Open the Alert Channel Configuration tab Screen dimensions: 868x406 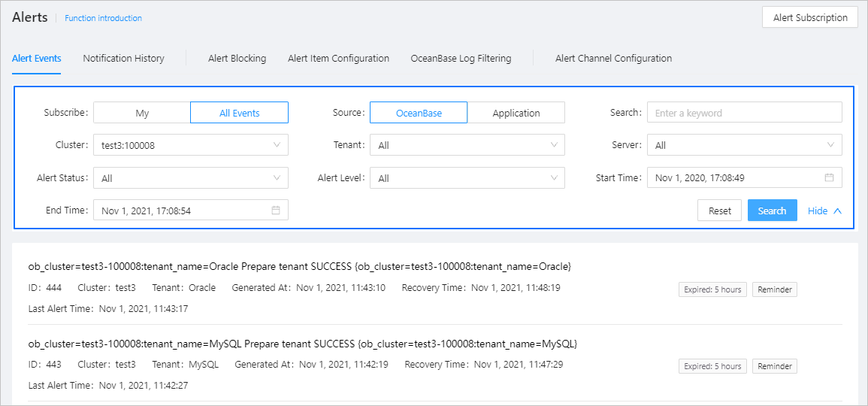click(x=613, y=58)
